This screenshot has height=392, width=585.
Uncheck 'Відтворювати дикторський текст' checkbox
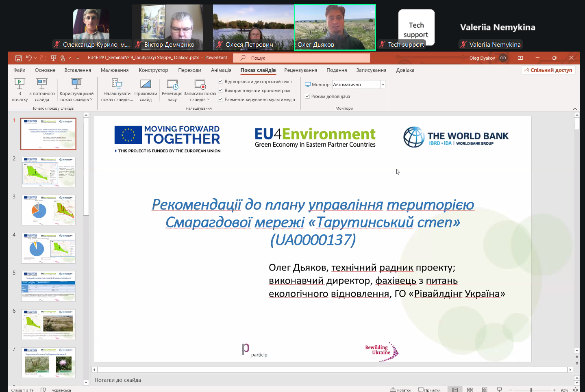(x=221, y=82)
